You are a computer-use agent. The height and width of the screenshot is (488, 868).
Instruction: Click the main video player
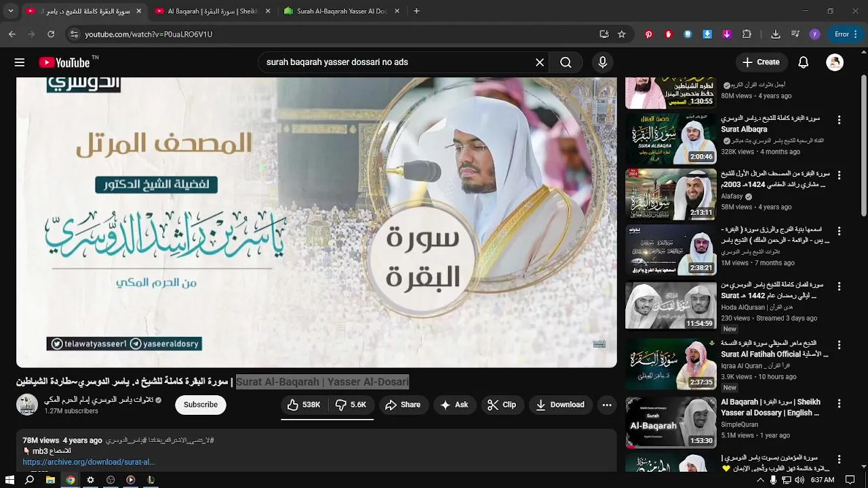click(x=317, y=222)
